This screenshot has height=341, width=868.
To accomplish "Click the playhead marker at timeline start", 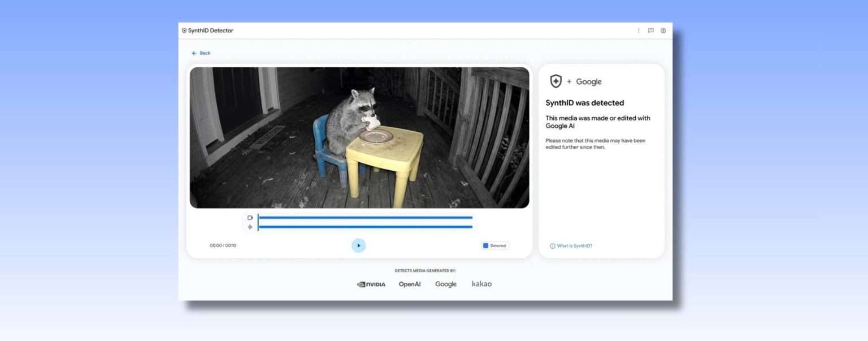I will pos(258,222).
